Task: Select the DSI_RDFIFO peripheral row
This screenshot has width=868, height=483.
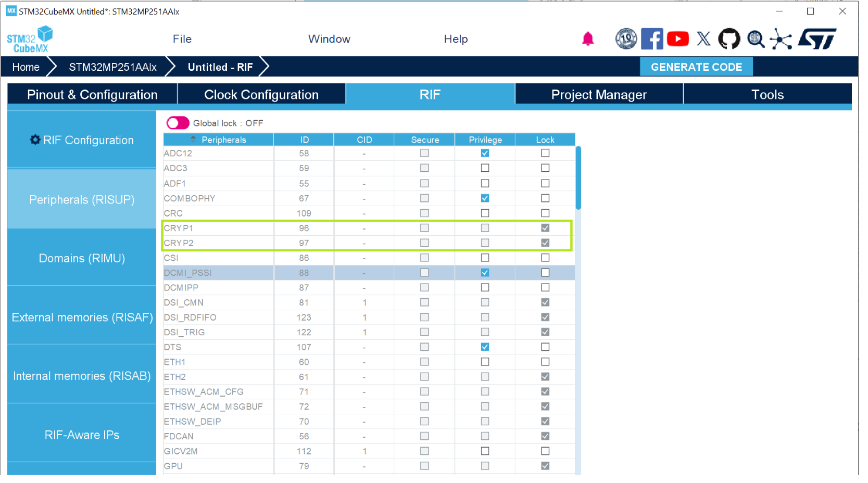Action: [x=369, y=317]
